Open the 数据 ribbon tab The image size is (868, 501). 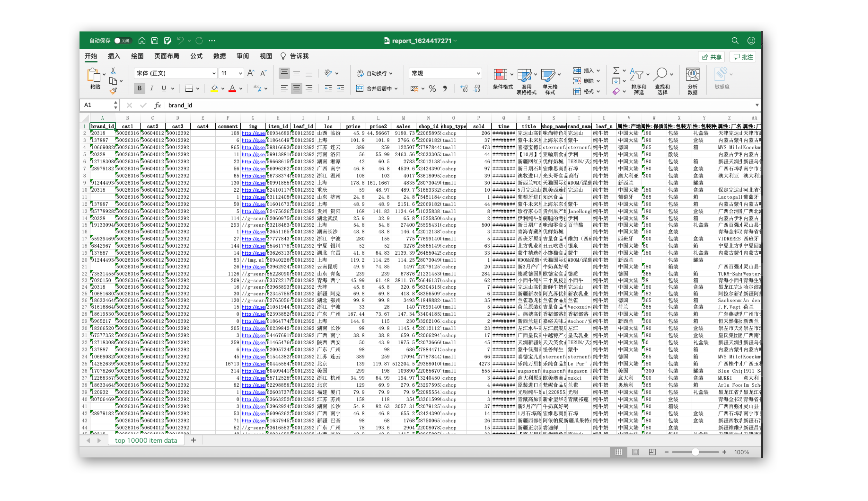pos(219,56)
